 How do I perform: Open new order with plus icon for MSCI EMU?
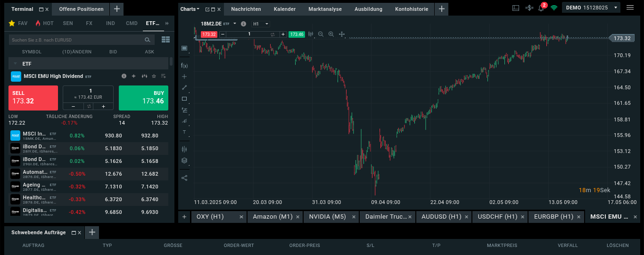click(133, 76)
